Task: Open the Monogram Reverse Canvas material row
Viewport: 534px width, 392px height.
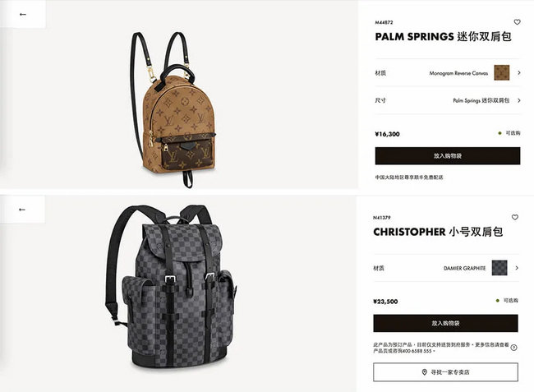Action: coord(448,73)
